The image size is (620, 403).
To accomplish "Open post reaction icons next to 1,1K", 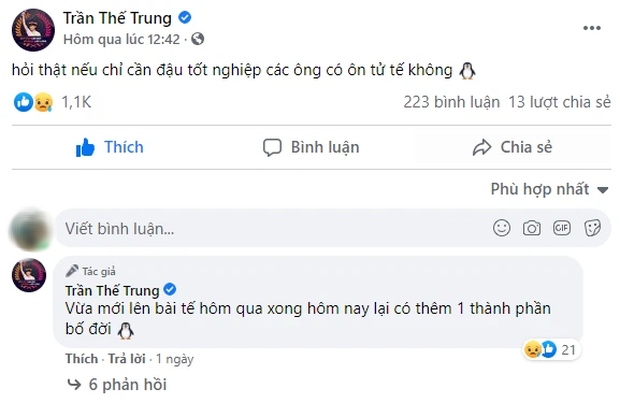I will point(33,102).
